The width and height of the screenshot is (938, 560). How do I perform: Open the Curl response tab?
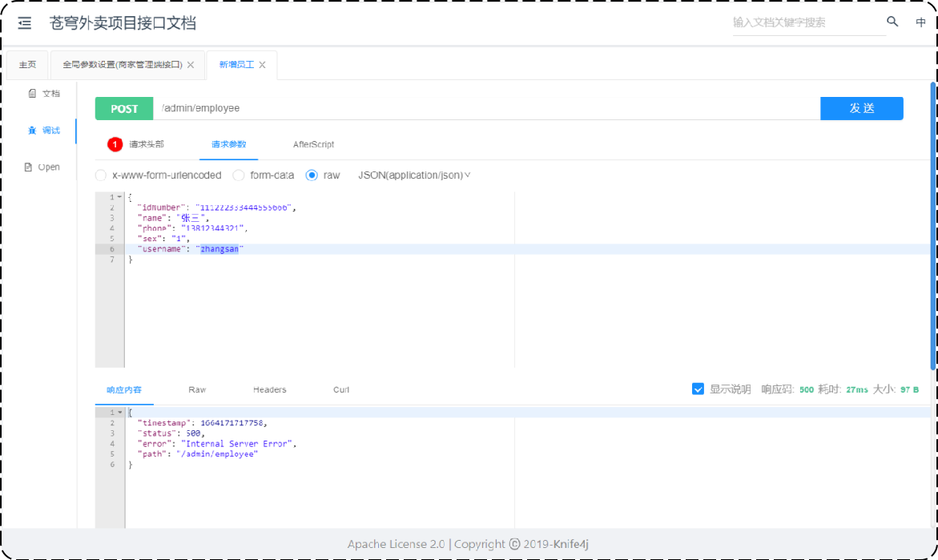tap(341, 390)
